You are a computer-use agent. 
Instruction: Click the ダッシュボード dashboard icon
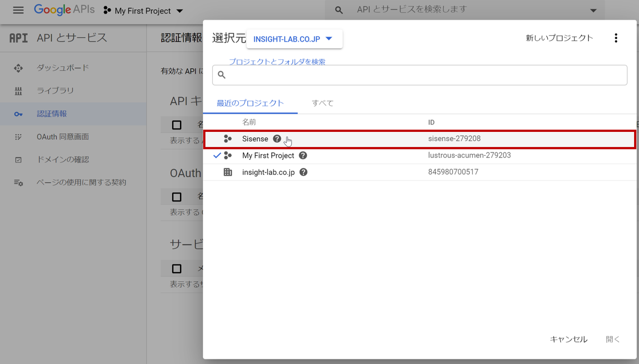click(x=18, y=68)
